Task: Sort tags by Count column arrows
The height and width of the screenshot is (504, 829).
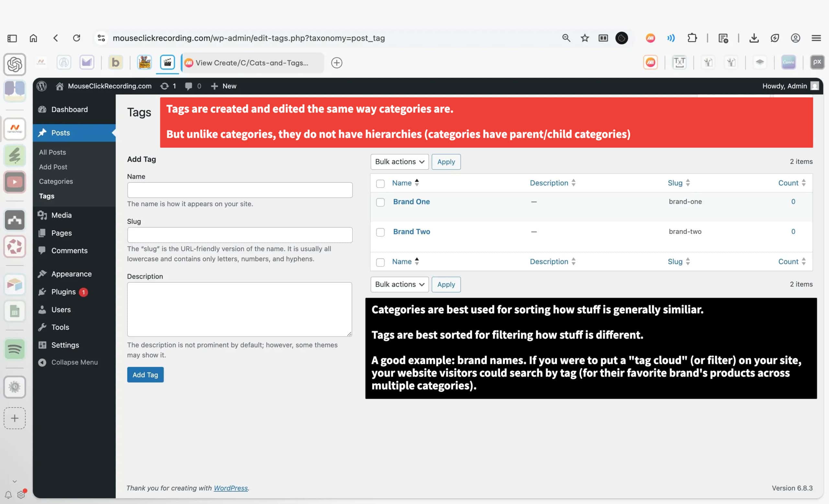Action: 803,183
